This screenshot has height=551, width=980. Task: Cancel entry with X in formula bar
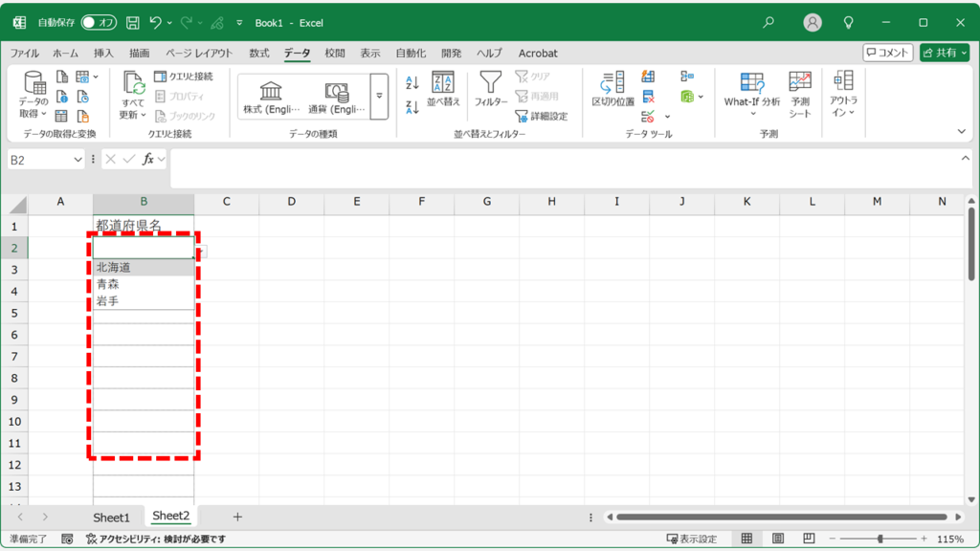click(111, 160)
